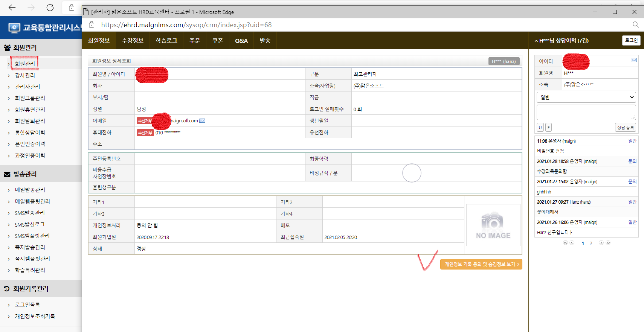This screenshot has height=332, width=644.
Task: Open the 수강정보 tab
Action: point(133,41)
